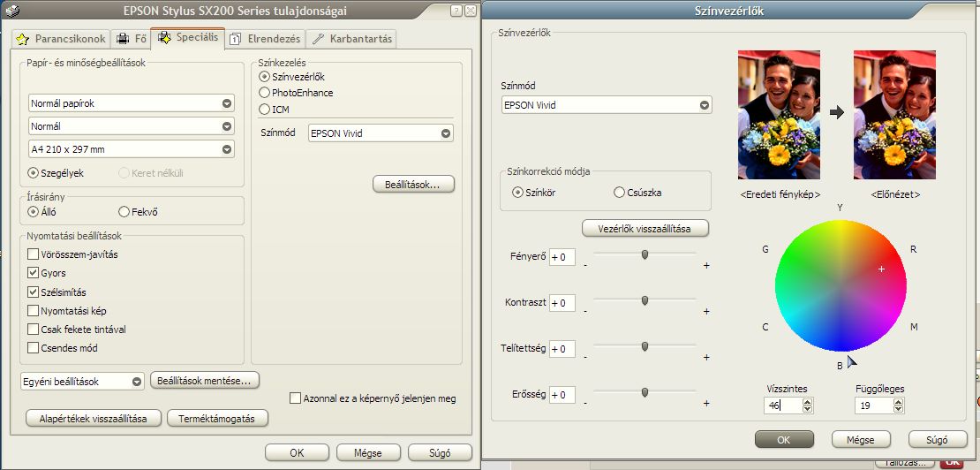Click OK in the EPSON properties window
Viewport: 980px width, 470px height.
click(297, 453)
